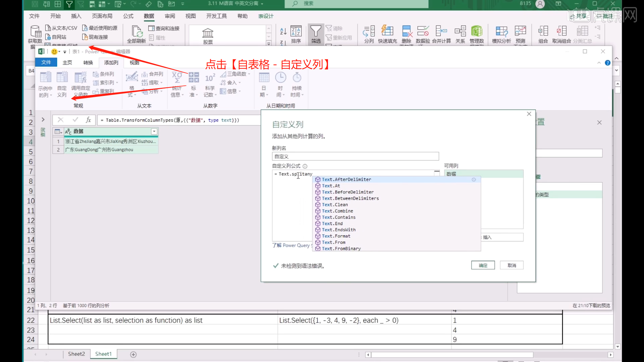Viewport: 644px width, 362px height.
Task: Click the info icon beside 自定义列公式
Action: pos(305,166)
